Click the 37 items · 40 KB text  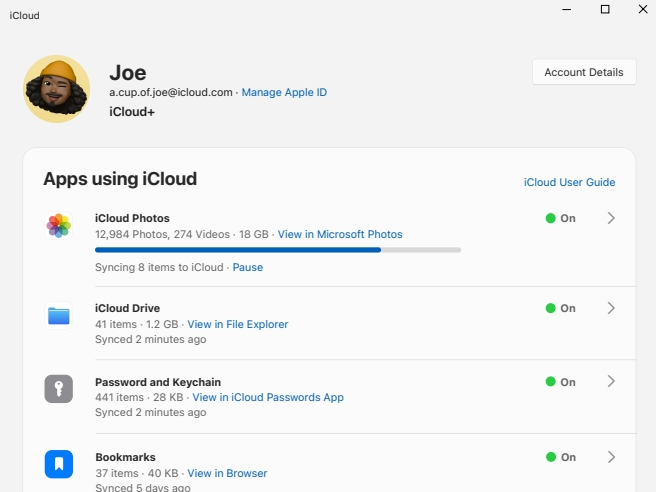[x=137, y=473]
